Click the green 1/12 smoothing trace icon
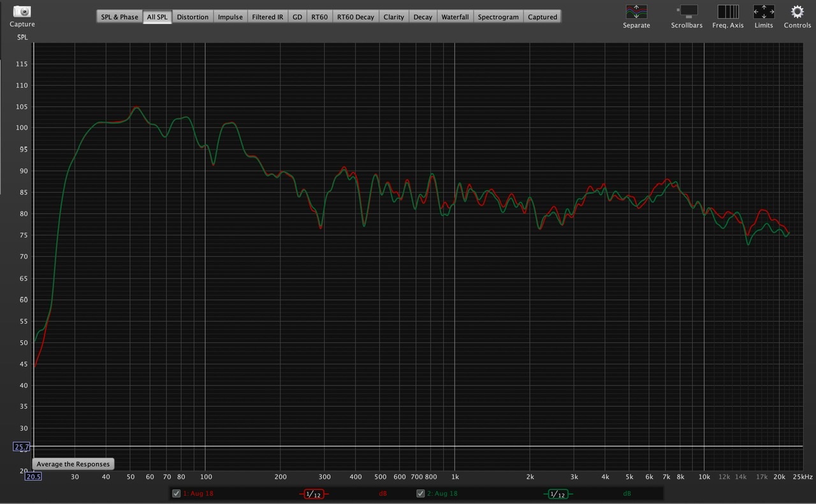This screenshot has height=504, width=816. pyautogui.click(x=557, y=494)
